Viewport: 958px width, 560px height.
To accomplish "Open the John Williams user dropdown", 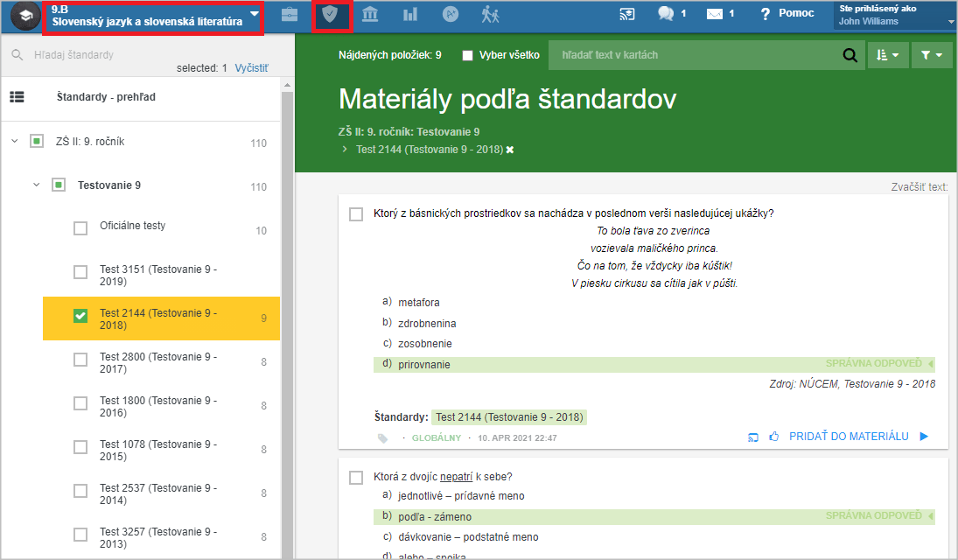I will point(895,15).
